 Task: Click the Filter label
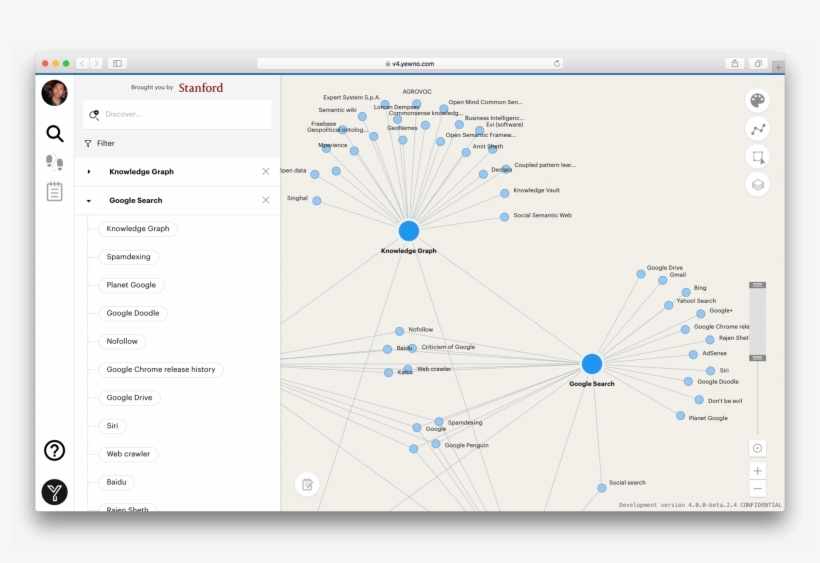pos(105,143)
